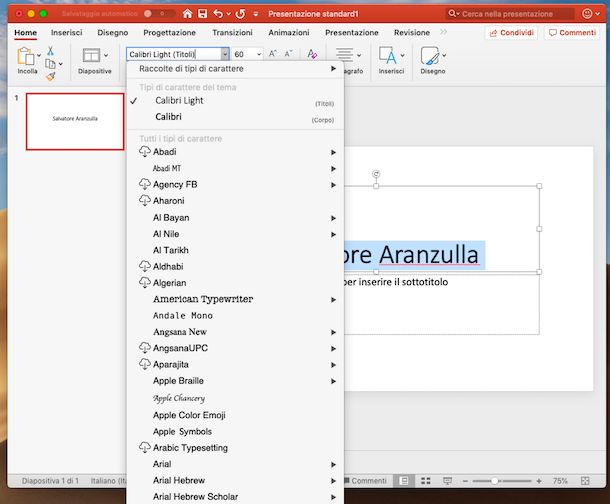Click the Home icon in title bar

(187, 14)
